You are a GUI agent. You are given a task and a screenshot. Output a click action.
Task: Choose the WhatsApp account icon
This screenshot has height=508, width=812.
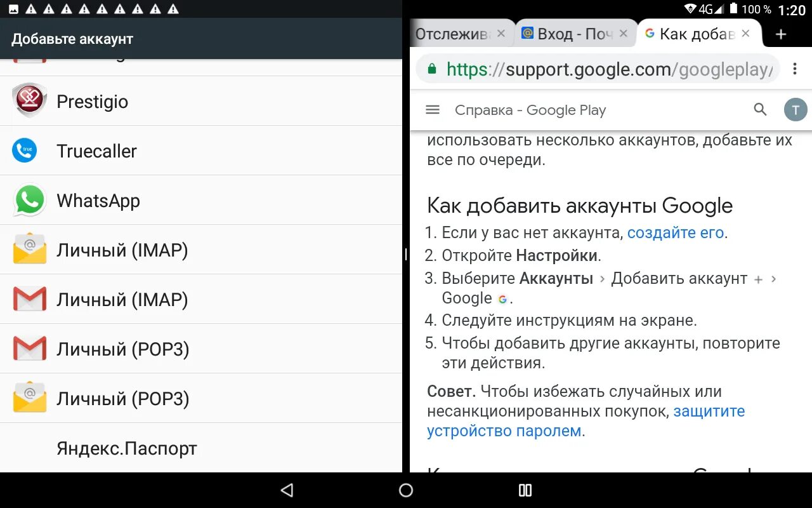coord(30,200)
